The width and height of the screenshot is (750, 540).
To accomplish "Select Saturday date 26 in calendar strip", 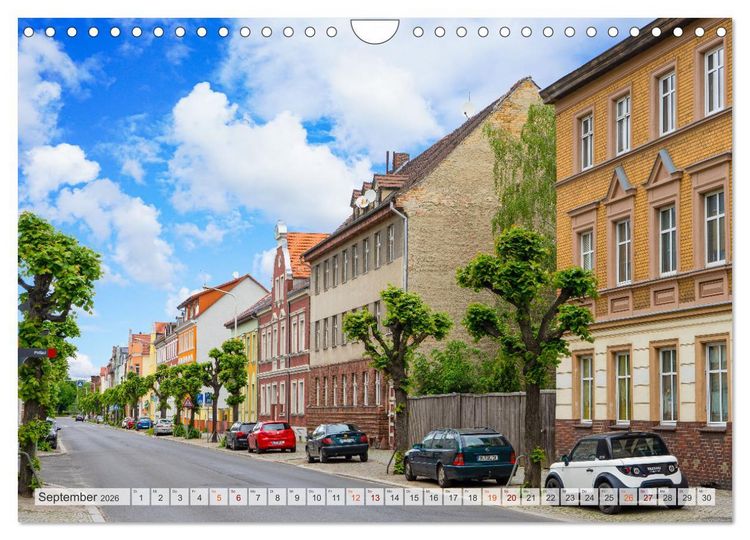I will (x=629, y=497).
